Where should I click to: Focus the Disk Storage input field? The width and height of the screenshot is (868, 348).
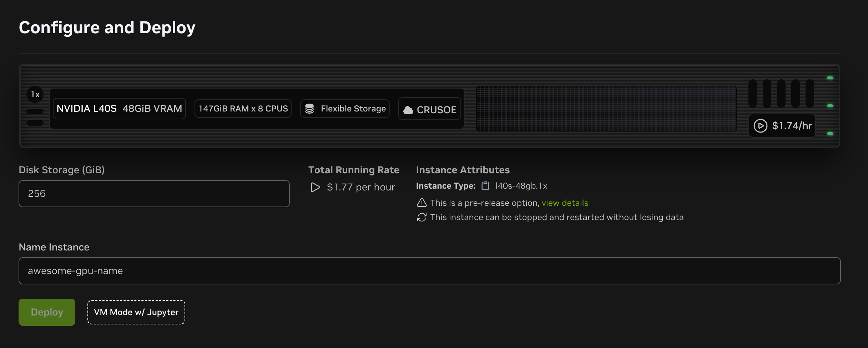(154, 194)
